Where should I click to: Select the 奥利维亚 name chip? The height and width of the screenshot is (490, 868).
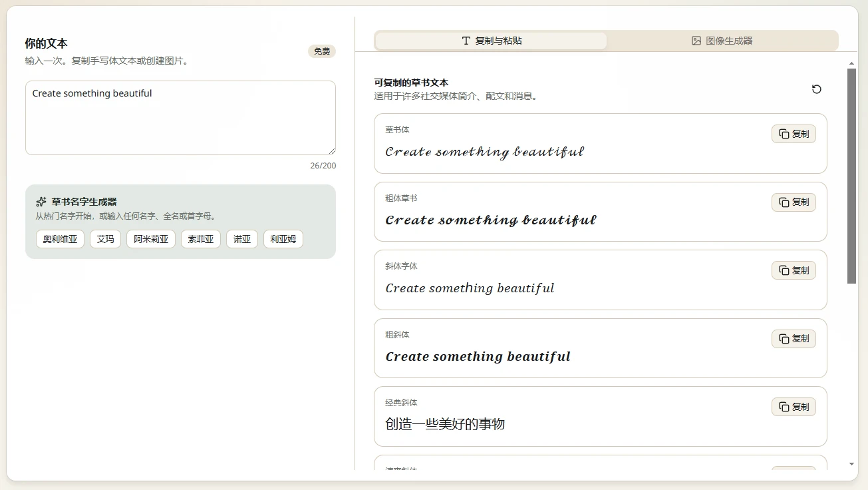point(60,239)
